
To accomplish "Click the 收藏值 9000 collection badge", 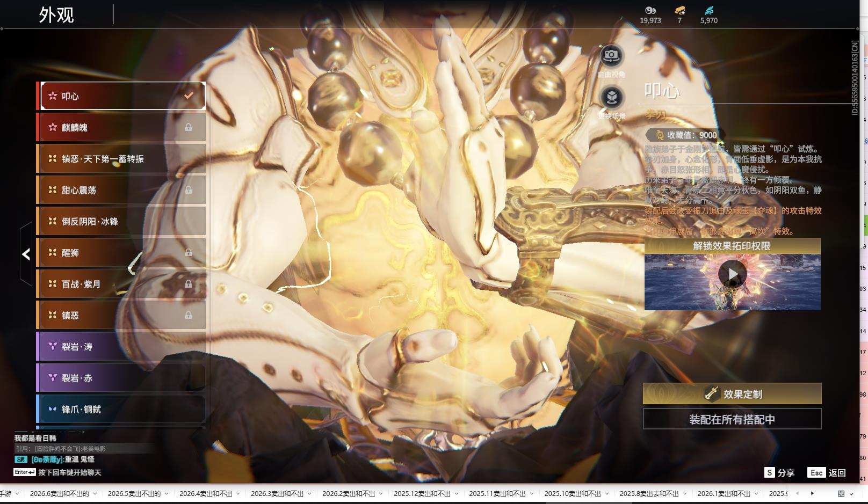I will [x=686, y=135].
